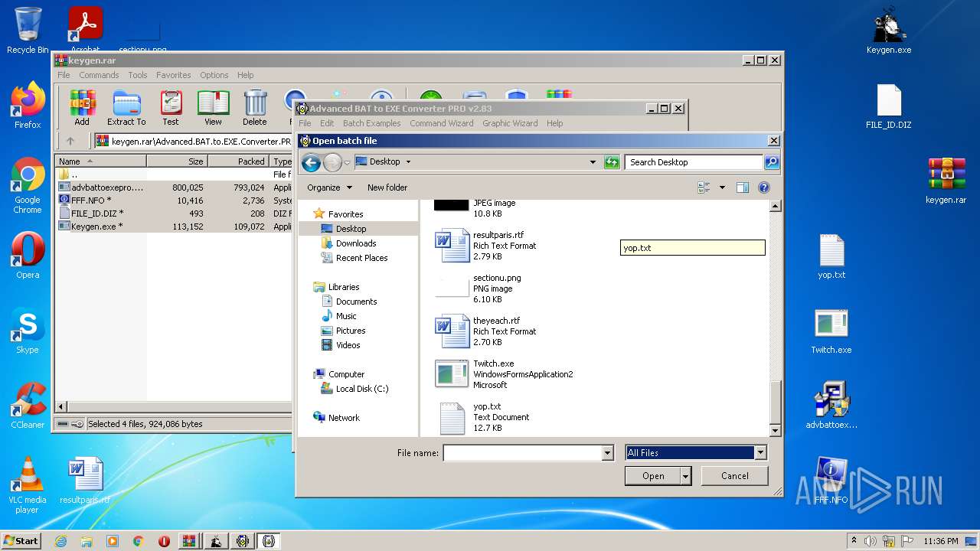Image resolution: width=980 pixels, height=551 pixels.
Task: Select FFF.NFO row in WinRAR
Action: point(173,200)
